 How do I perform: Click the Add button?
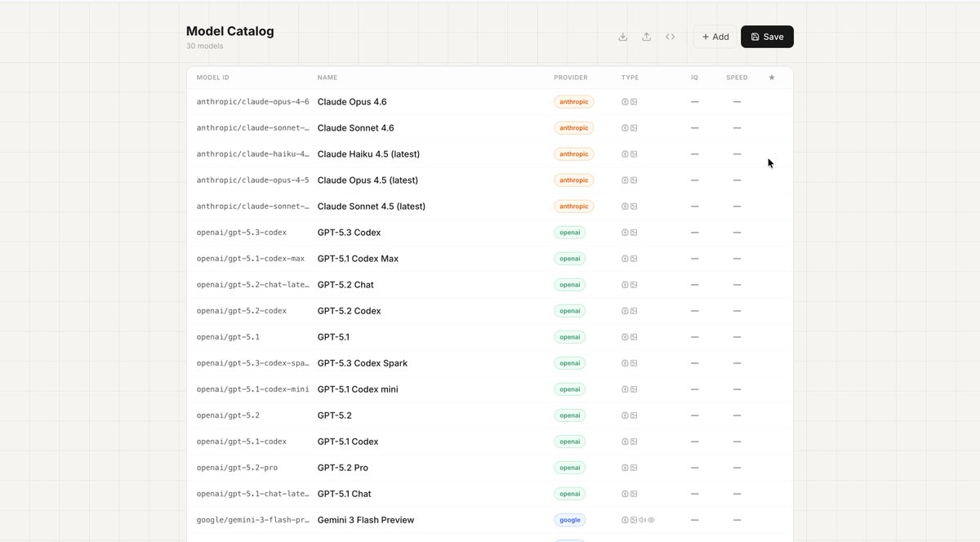(x=715, y=37)
